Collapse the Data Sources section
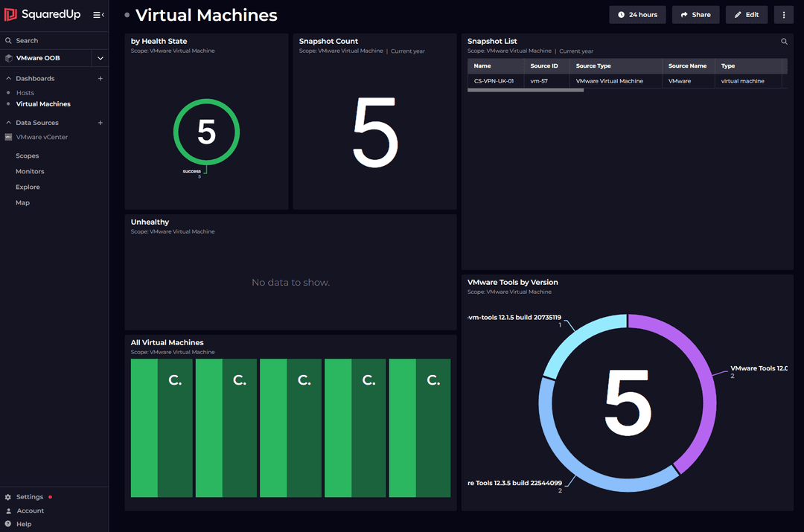The width and height of the screenshot is (804, 532). 7,122
